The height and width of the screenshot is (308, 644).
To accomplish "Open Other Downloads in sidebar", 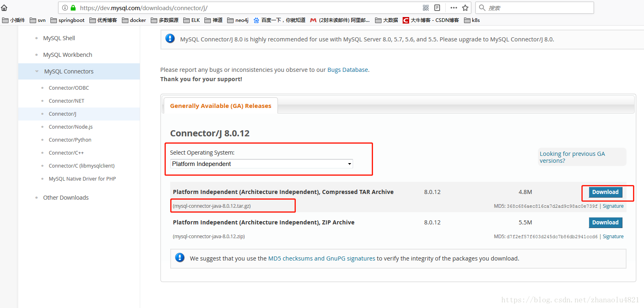I will 66,198.
